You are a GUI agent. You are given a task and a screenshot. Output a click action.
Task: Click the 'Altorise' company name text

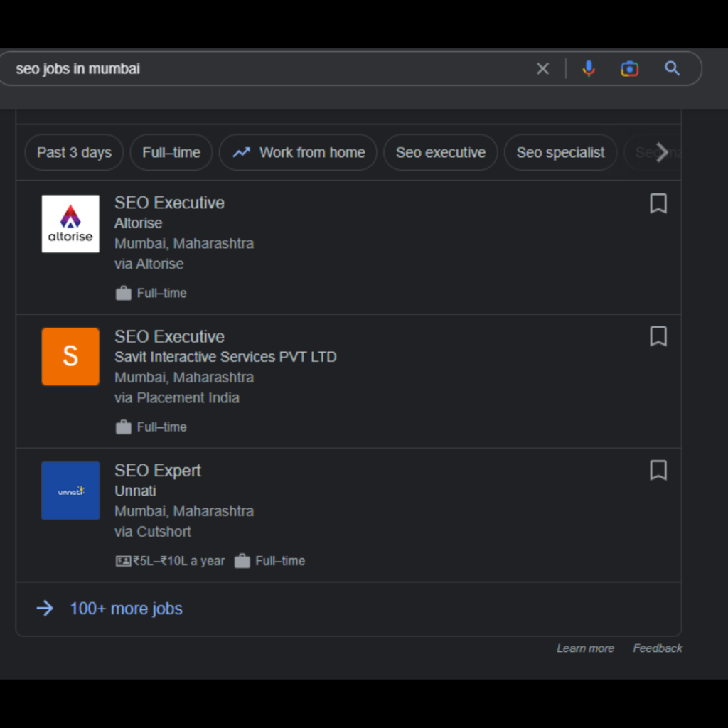[x=139, y=223]
